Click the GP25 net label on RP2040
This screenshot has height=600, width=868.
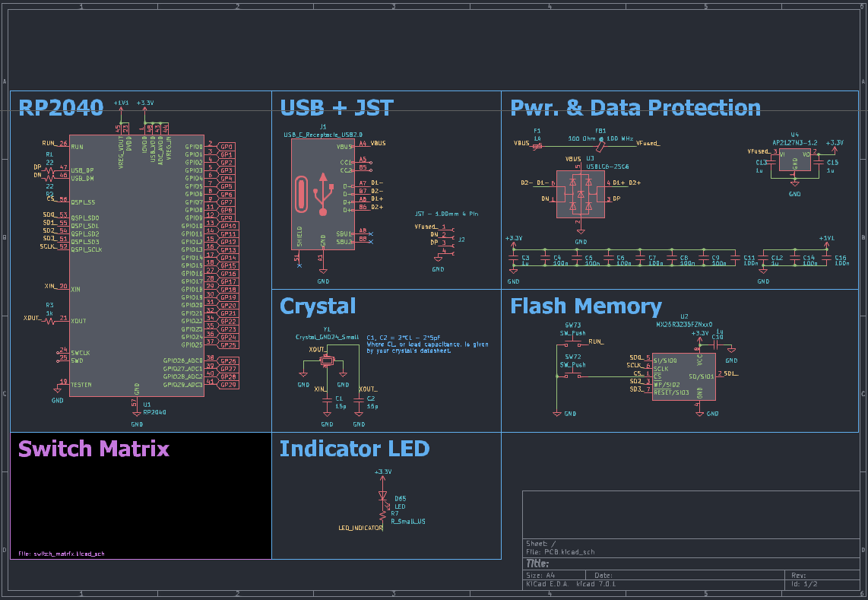point(227,344)
